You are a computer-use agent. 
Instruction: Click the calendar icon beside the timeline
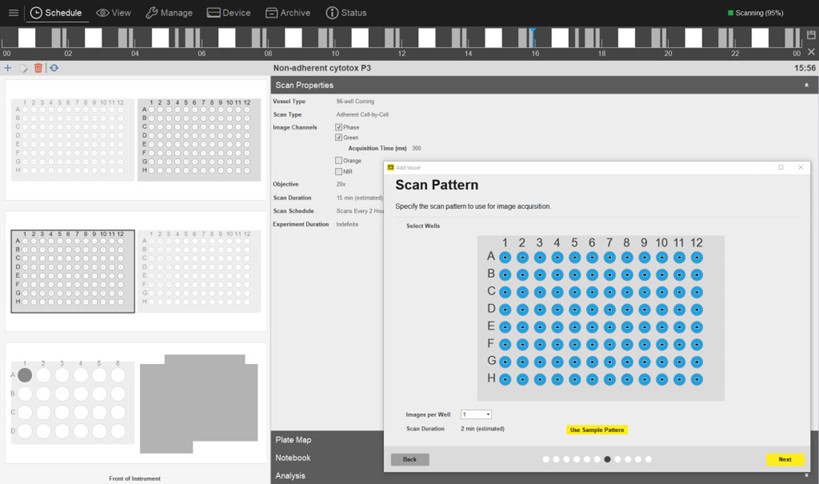(811, 35)
